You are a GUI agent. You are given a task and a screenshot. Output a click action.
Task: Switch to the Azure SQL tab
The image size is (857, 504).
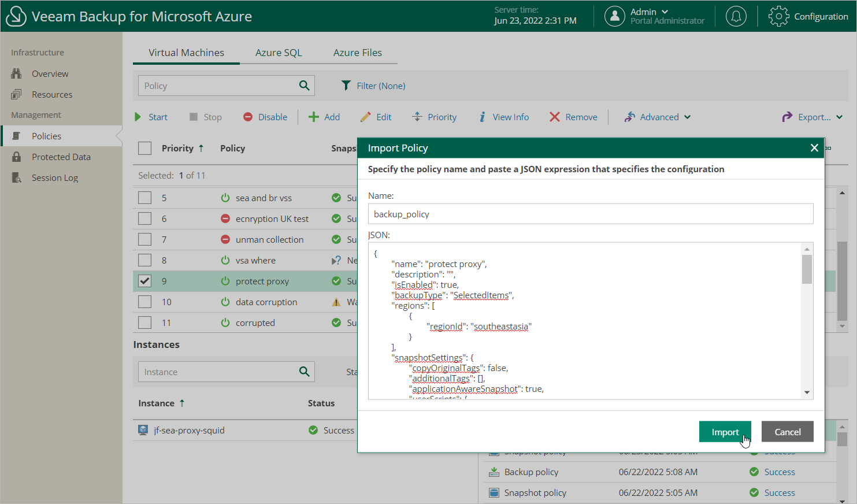279,53
